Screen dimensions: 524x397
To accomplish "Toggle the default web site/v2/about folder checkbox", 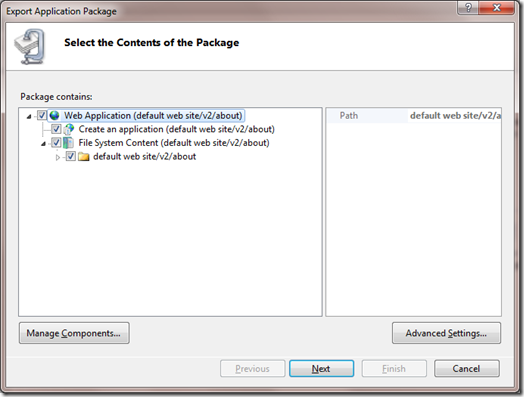I will coord(71,156).
